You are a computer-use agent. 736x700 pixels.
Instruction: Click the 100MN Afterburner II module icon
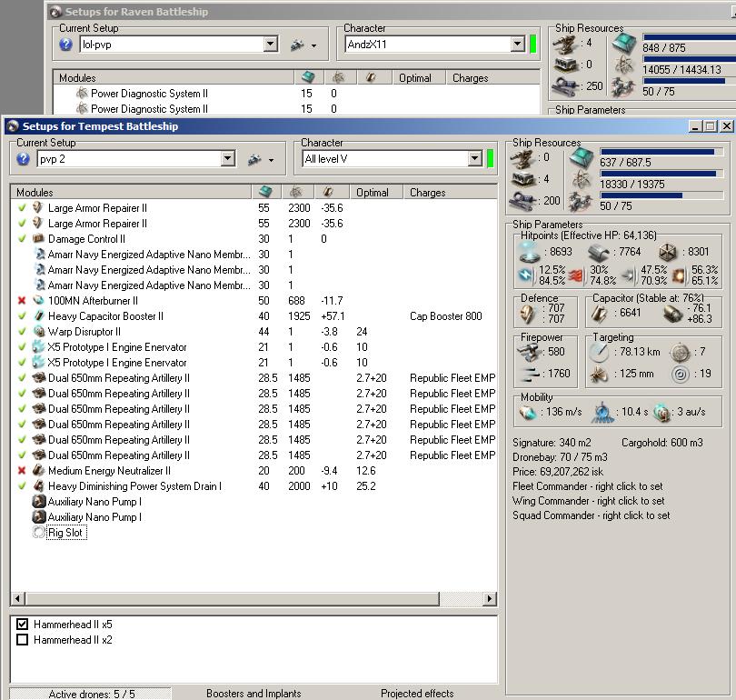[38, 301]
